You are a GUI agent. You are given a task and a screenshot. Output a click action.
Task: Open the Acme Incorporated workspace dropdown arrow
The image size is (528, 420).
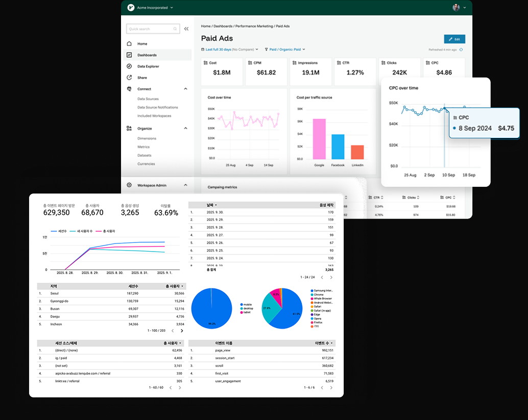[172, 8]
